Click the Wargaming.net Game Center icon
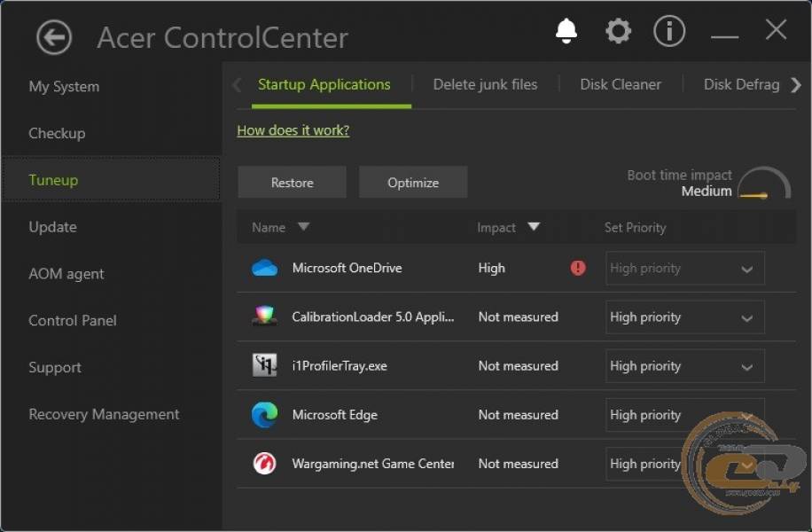The image size is (812, 532). pyautogui.click(x=265, y=464)
